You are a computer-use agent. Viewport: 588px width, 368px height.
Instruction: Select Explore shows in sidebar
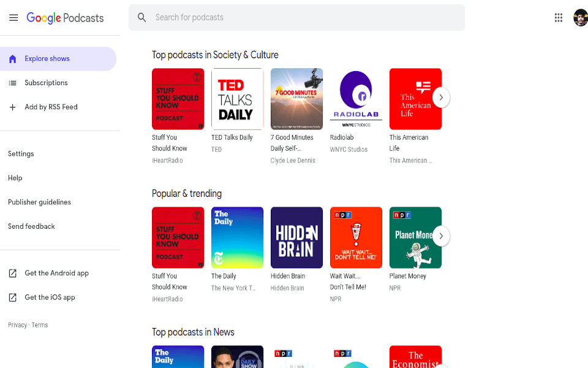pos(58,59)
